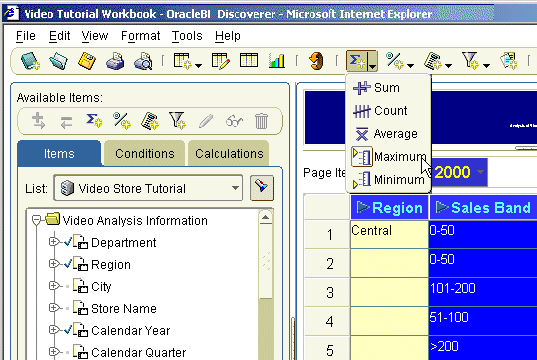Select the >200 sales band cell
537x360 pixels.
[483, 349]
